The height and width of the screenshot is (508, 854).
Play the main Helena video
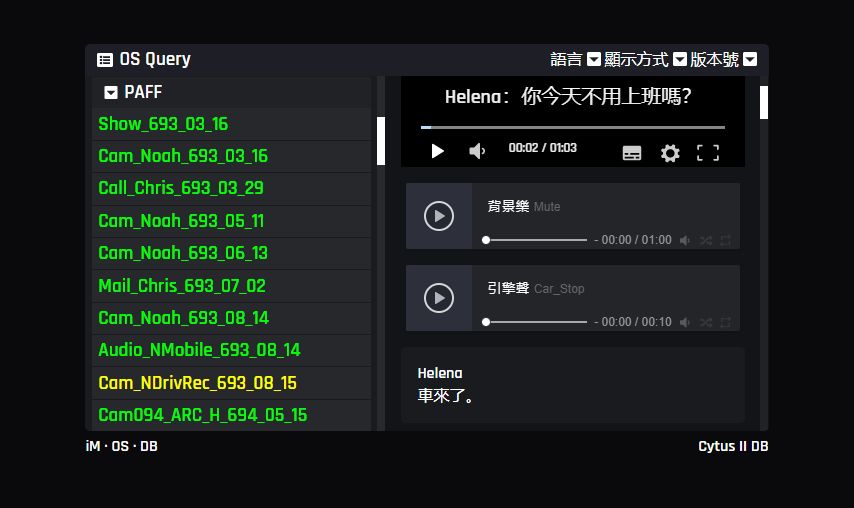437,151
